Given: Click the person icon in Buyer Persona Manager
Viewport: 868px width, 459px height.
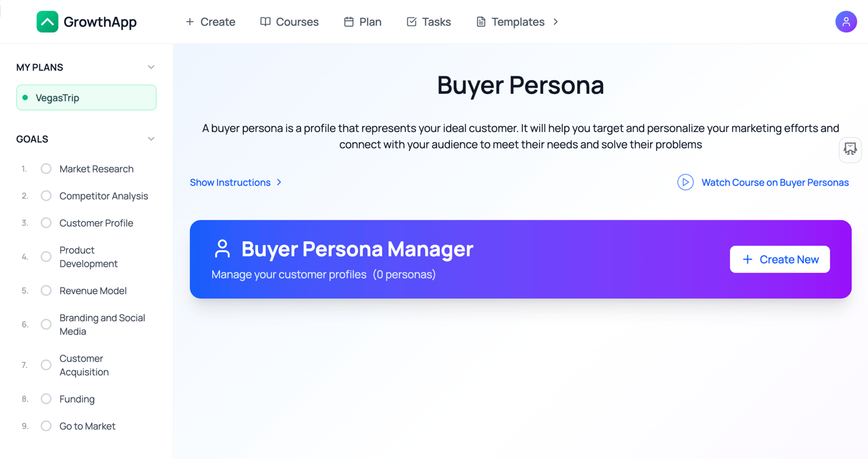Looking at the screenshot, I should pos(222,249).
